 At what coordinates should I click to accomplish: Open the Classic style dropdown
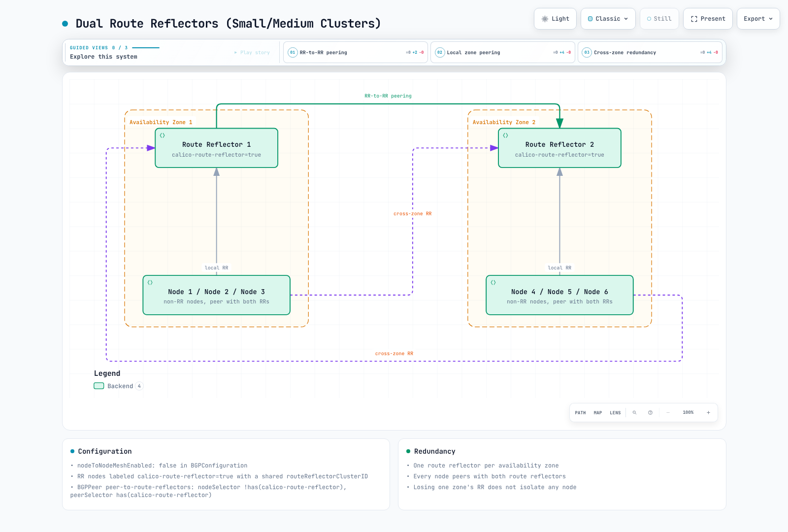point(608,19)
